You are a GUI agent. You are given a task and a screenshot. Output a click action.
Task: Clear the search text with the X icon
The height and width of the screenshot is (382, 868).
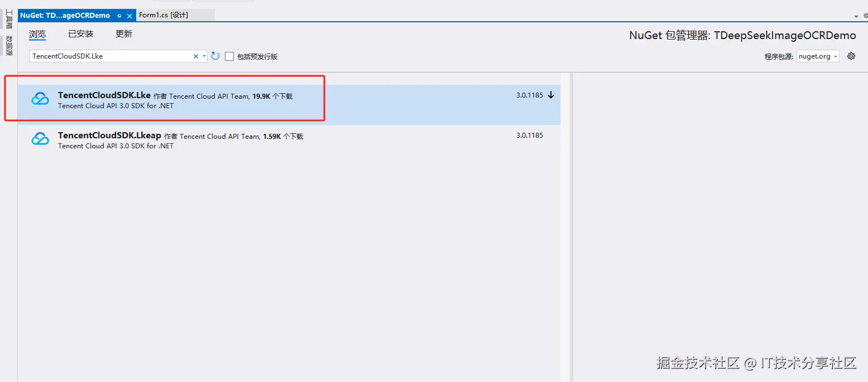(196, 56)
